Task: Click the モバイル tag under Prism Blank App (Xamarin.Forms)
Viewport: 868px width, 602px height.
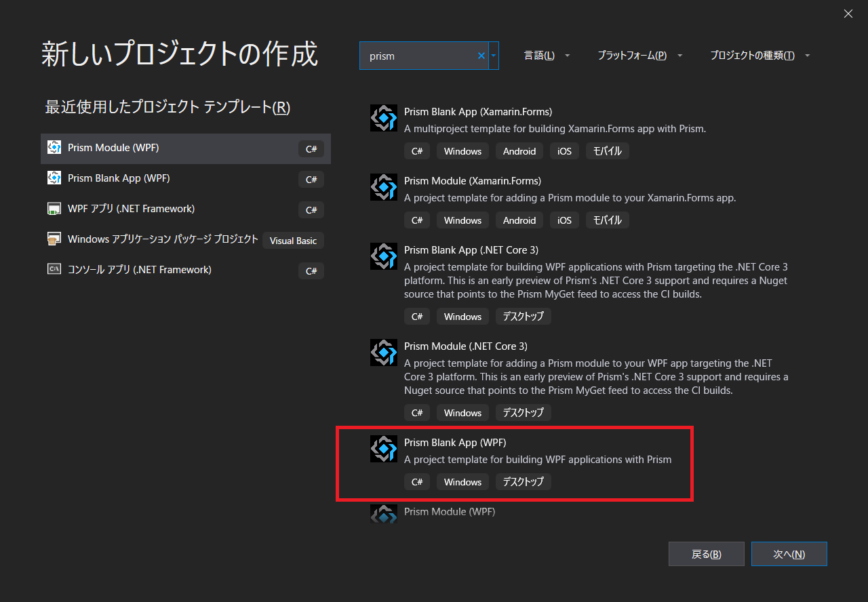Action: click(x=608, y=151)
